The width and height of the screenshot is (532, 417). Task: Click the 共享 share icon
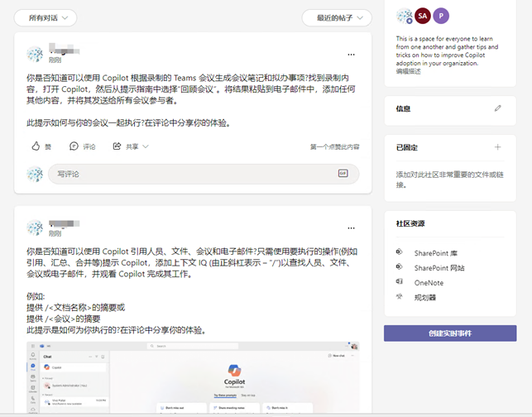(x=117, y=146)
